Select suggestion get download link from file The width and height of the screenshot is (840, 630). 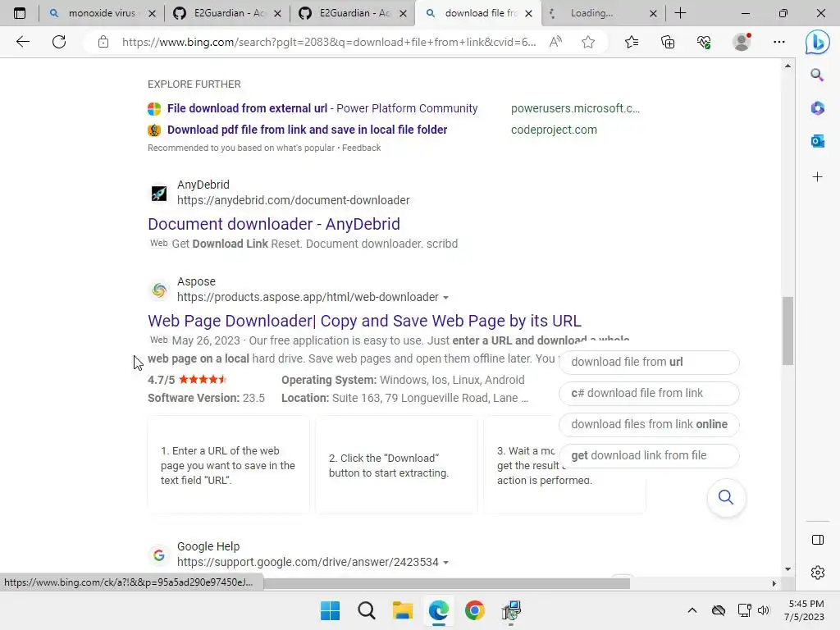[x=649, y=455]
